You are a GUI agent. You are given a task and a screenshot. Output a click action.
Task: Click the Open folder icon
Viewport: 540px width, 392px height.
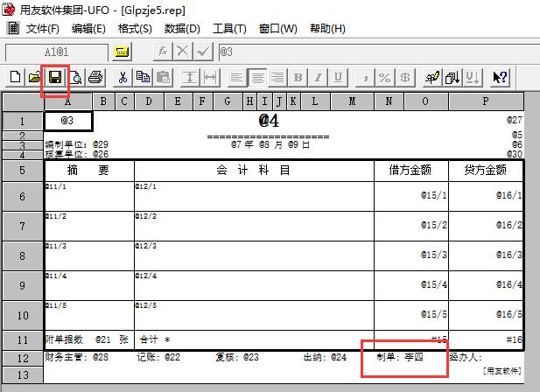tap(34, 78)
